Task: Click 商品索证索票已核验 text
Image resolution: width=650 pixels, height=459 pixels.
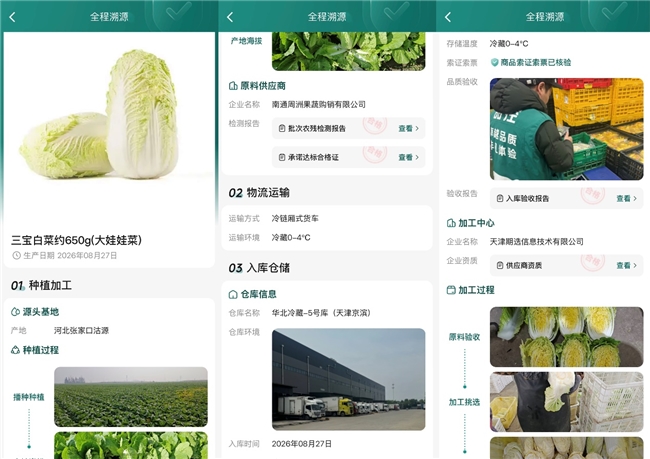Action: tap(536, 63)
